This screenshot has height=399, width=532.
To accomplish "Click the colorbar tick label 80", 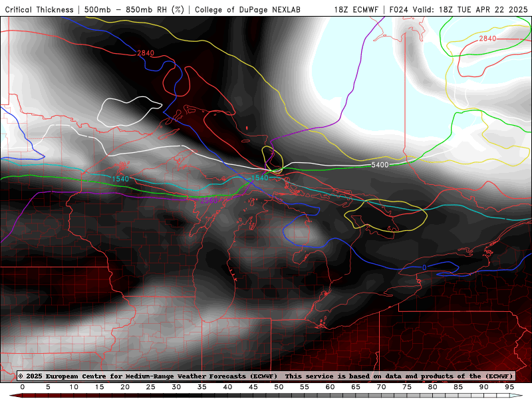I will click(x=433, y=387).
